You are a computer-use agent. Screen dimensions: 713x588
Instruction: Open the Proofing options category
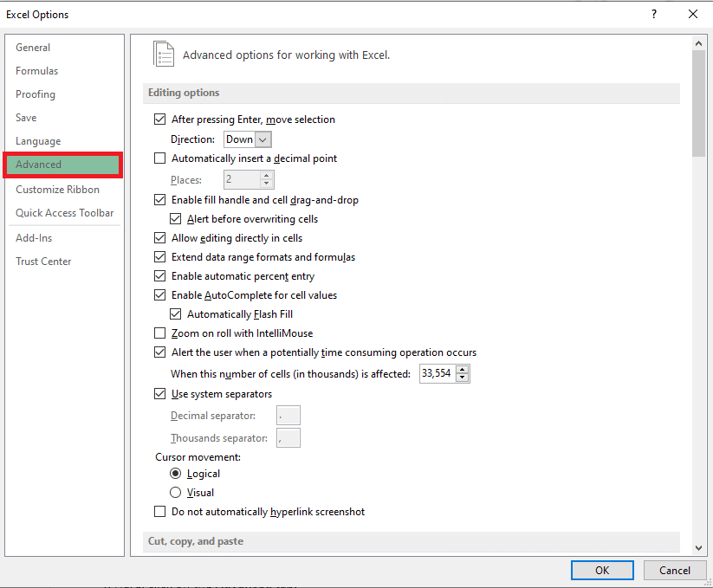[x=36, y=94]
